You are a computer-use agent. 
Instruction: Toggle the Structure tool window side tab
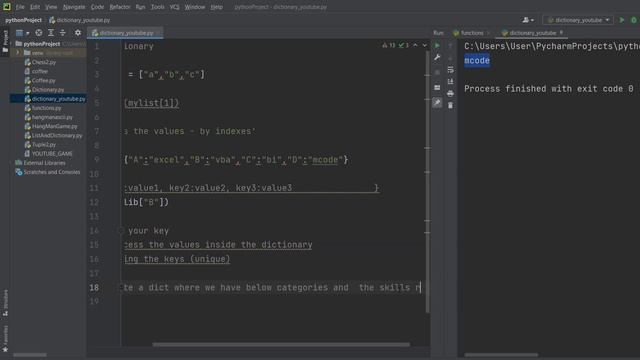[x=5, y=303]
